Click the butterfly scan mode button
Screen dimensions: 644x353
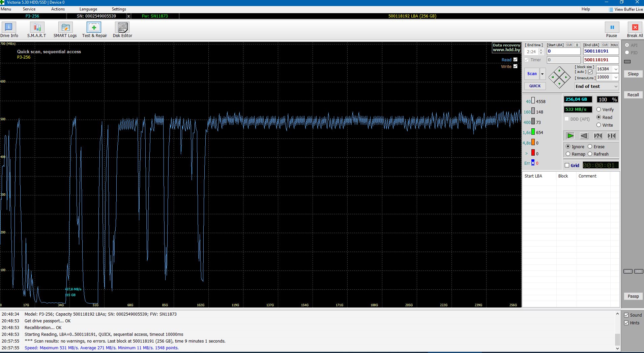point(612,136)
